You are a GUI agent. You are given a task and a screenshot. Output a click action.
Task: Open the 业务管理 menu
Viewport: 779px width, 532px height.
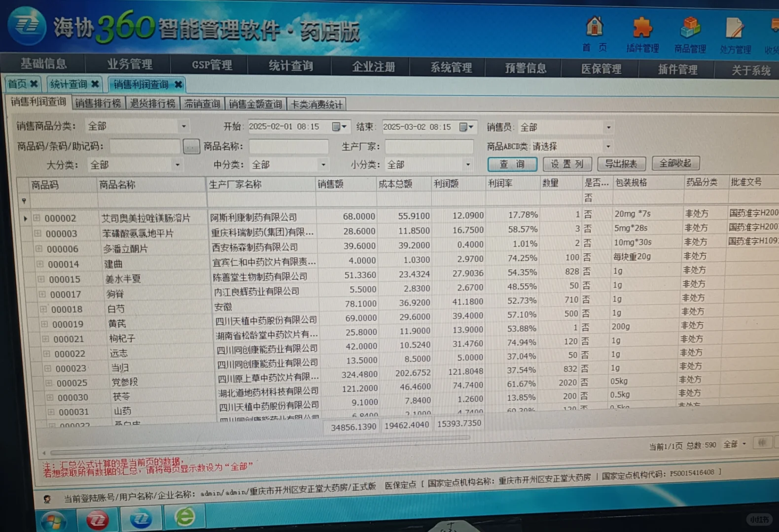coord(129,64)
